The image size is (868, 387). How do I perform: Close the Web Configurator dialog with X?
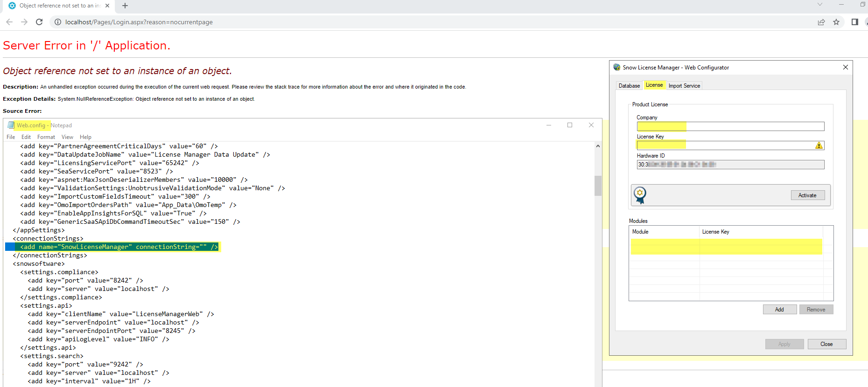click(x=846, y=67)
